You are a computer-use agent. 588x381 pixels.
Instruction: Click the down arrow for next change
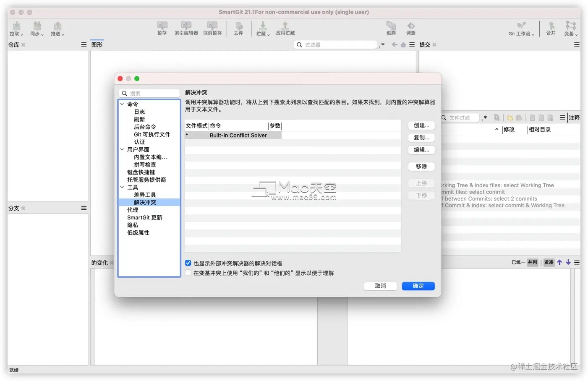tap(568, 262)
